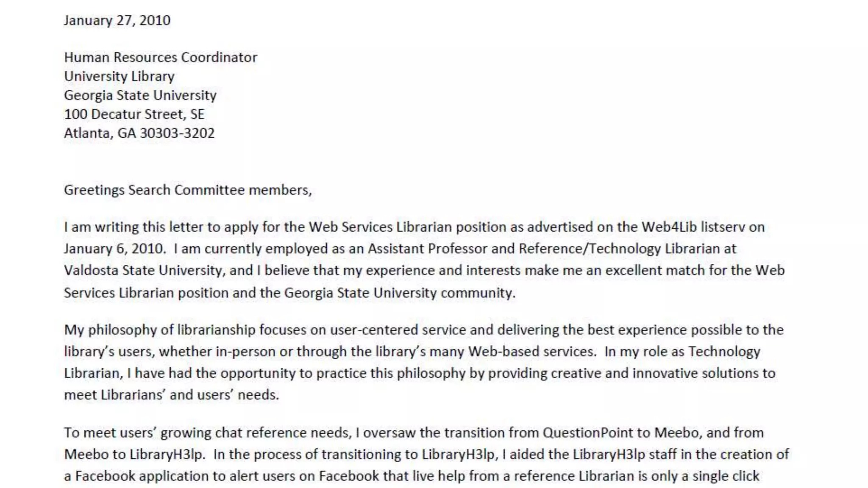The width and height of the screenshot is (868, 488).
Task: Click the 100 Decatur Street, SE line
Action: [x=134, y=114]
